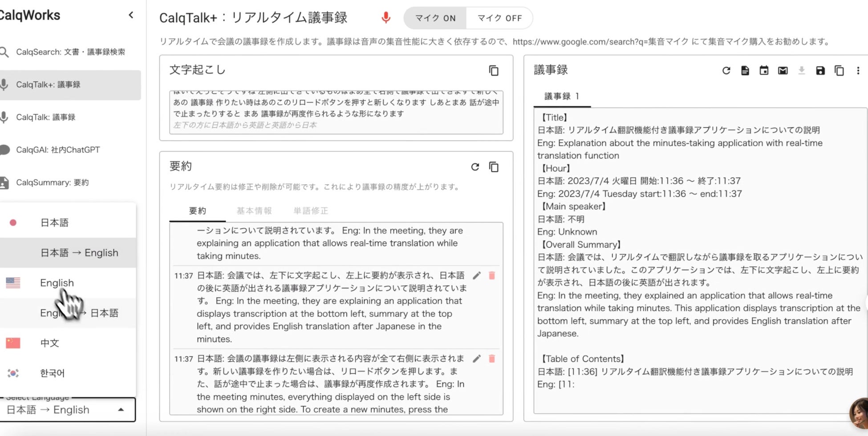Choose English with the US flag option
This screenshot has width=868, height=436.
[x=68, y=283]
